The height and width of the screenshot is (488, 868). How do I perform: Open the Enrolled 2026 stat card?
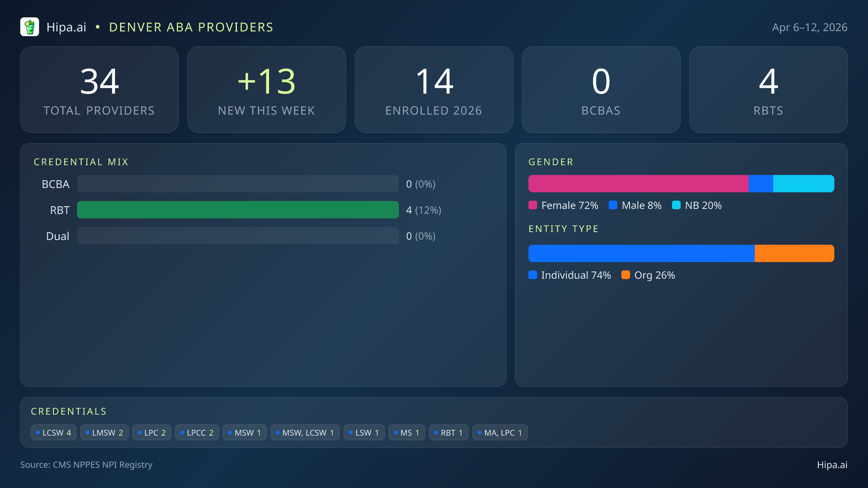[x=434, y=90]
